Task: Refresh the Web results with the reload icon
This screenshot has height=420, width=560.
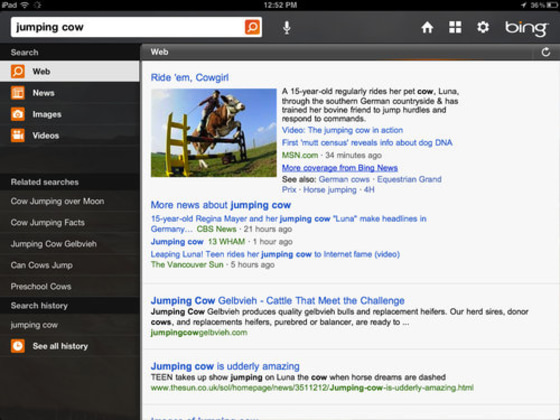Action: point(545,52)
